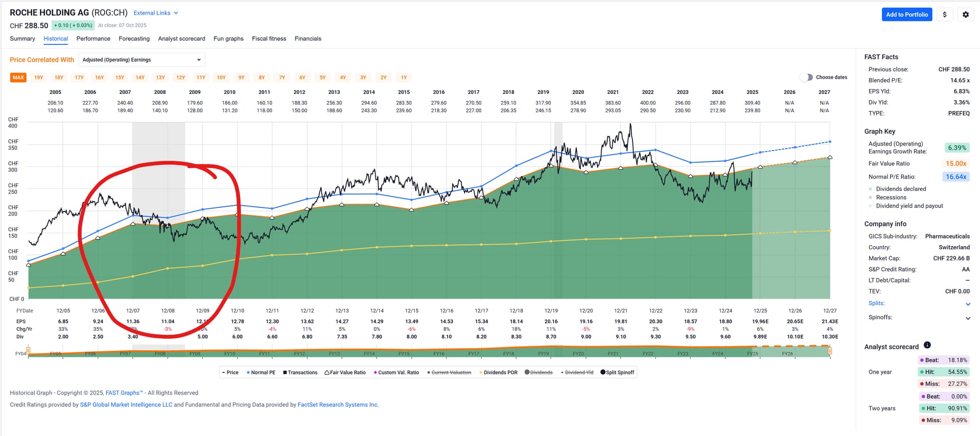
Task: Click the Analyst scorecard info icon
Action: [x=927, y=345]
